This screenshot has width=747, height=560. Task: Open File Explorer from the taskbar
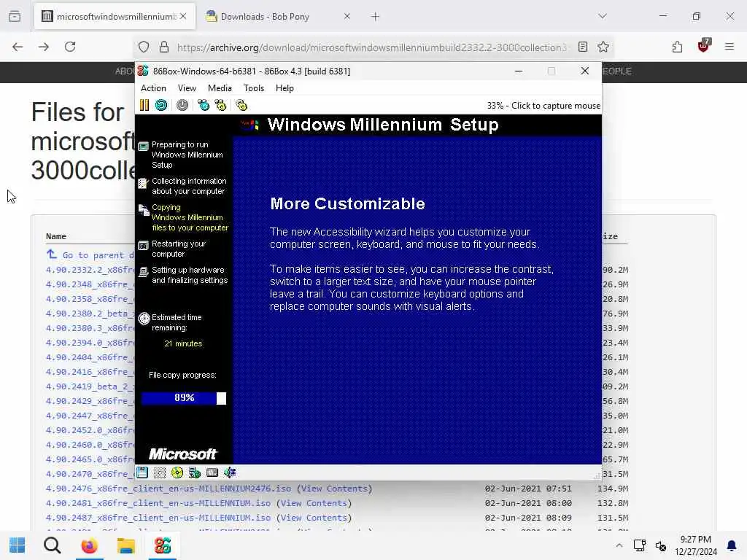click(x=125, y=545)
